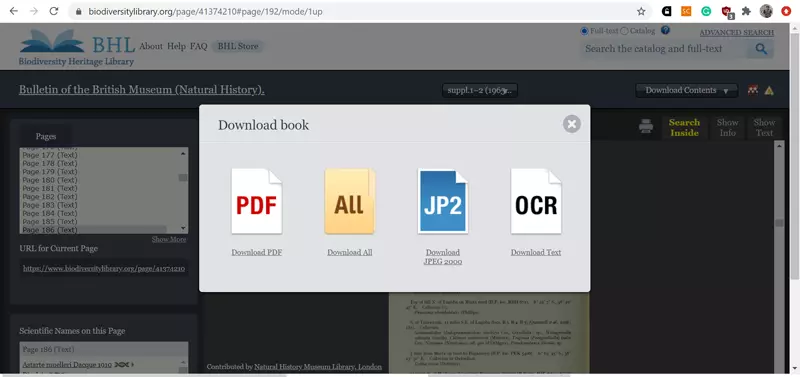The height and width of the screenshot is (377, 800).
Task: Click Show More under pages list
Action: tap(169, 239)
